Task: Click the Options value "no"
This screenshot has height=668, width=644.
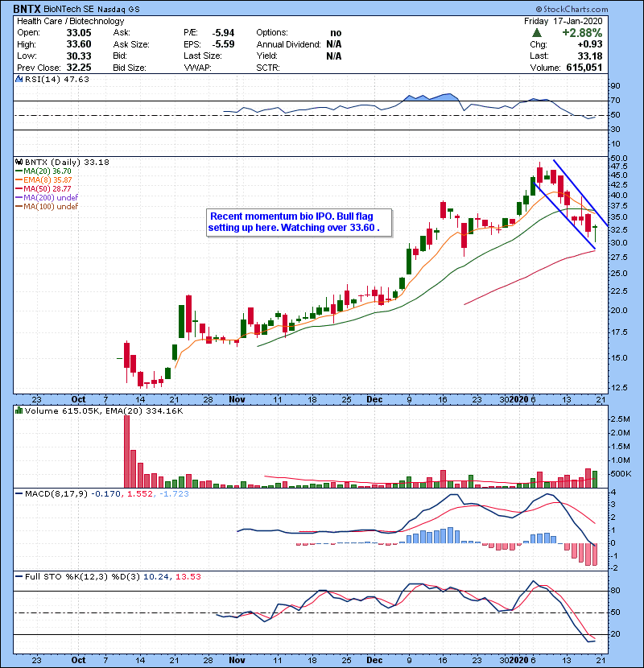Action: [x=336, y=33]
